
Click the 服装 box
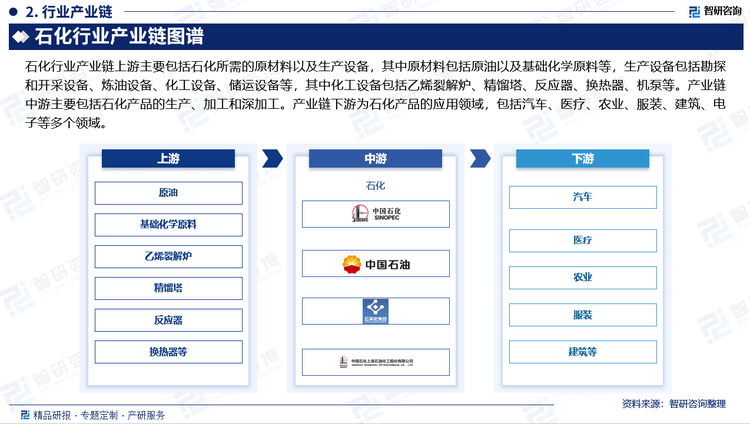click(583, 315)
